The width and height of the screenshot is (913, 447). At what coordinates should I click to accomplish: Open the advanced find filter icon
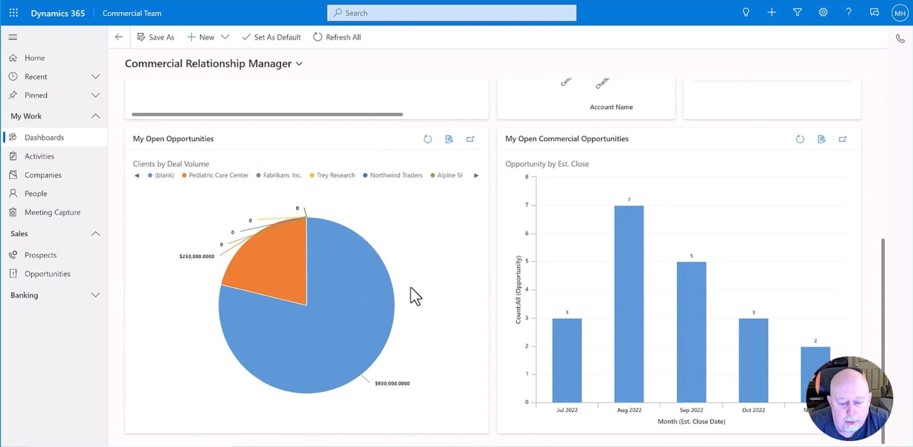pos(797,12)
